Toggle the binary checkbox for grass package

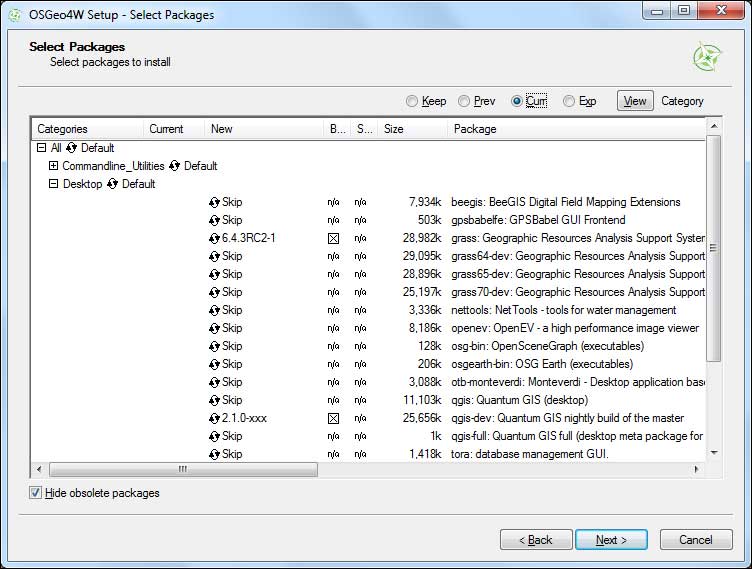(x=333, y=238)
